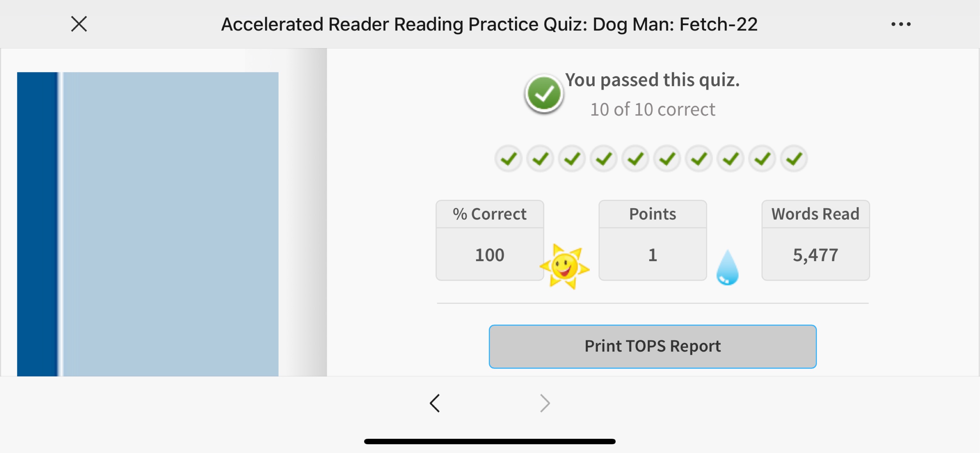Select the tenth question checkmark

(794, 158)
